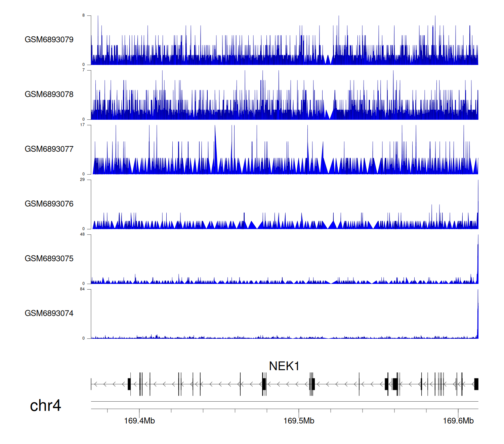Click the leftmost thick NEK1 exon block

tap(129, 384)
